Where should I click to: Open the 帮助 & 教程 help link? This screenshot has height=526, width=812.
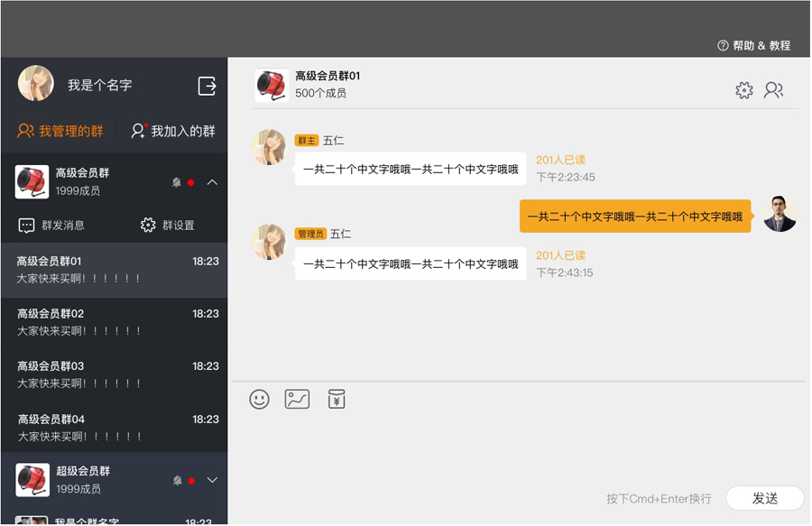(753, 45)
